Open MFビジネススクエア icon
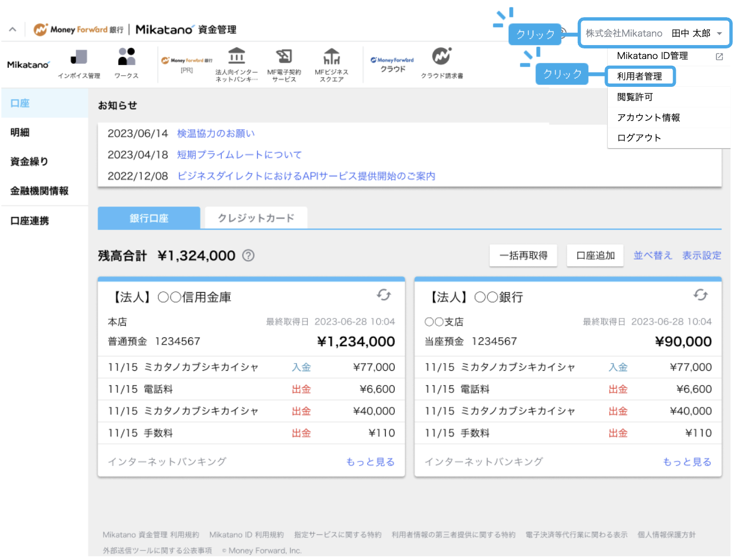The image size is (737, 560). [332, 65]
